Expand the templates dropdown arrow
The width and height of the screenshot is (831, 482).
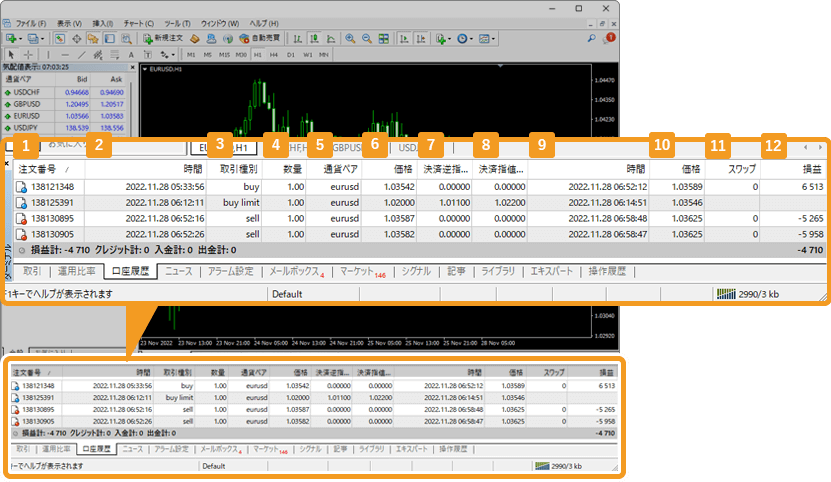[x=493, y=39]
